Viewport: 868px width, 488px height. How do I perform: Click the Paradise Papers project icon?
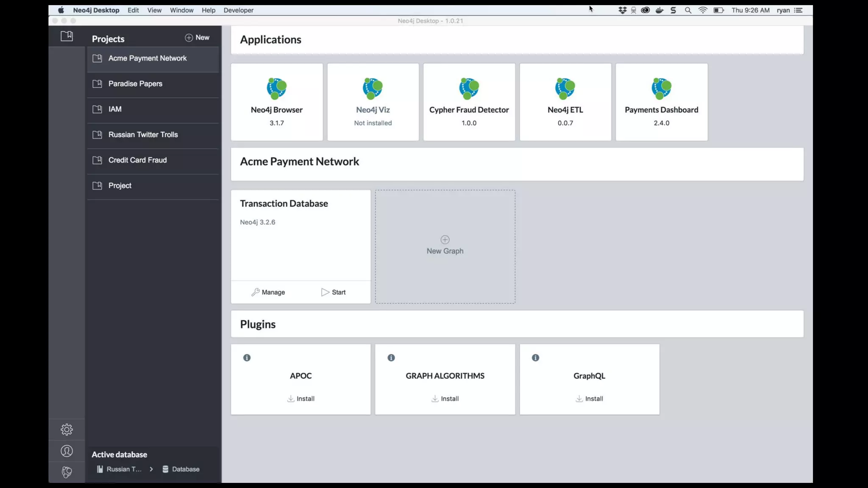[97, 83]
